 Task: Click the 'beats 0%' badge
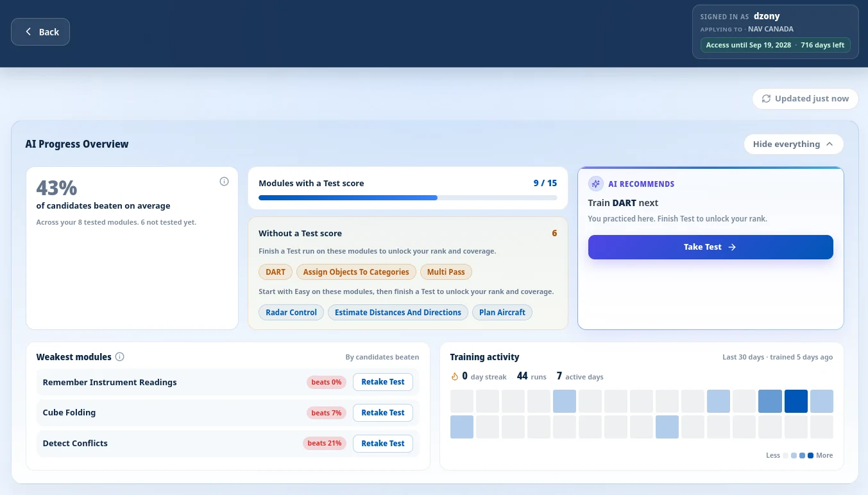click(x=327, y=382)
